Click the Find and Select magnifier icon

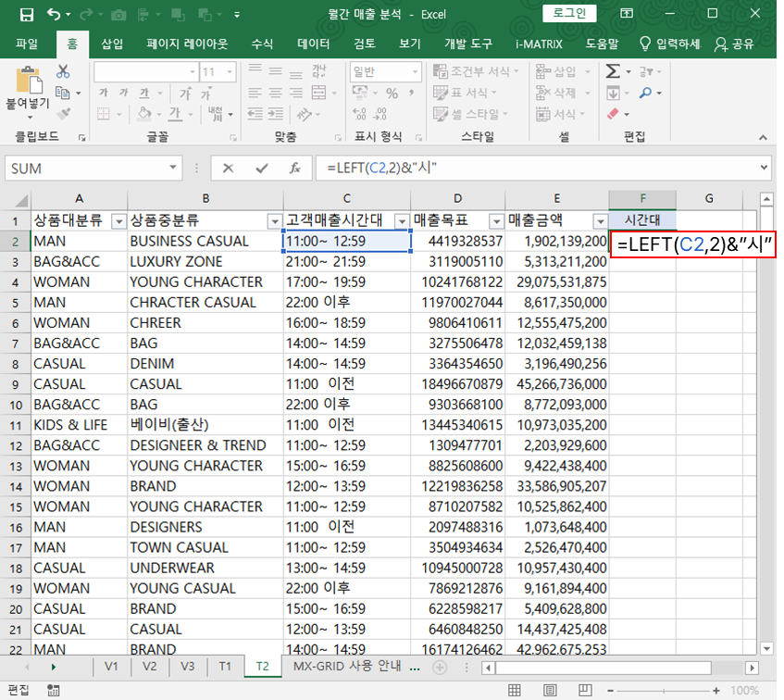coord(645,93)
